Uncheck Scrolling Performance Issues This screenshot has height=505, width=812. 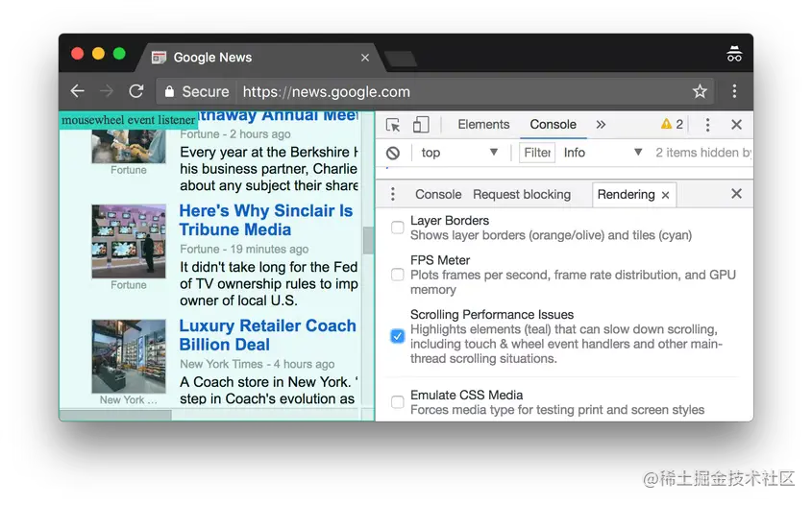(x=397, y=336)
